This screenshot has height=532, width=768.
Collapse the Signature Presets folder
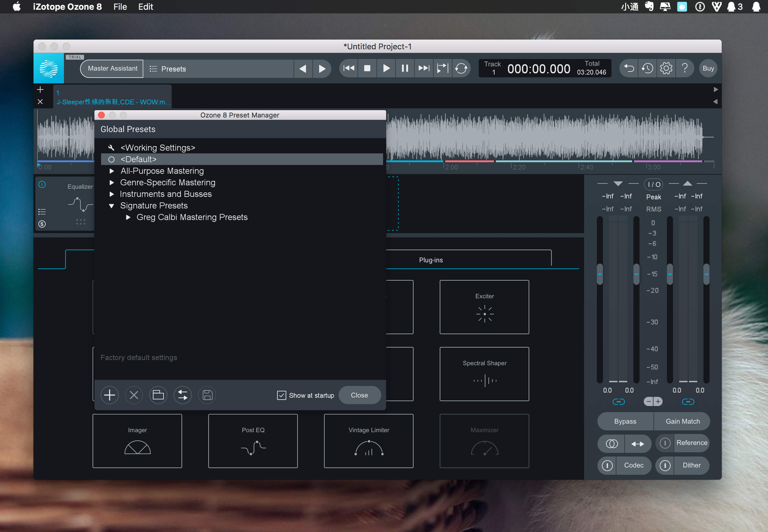[112, 206]
